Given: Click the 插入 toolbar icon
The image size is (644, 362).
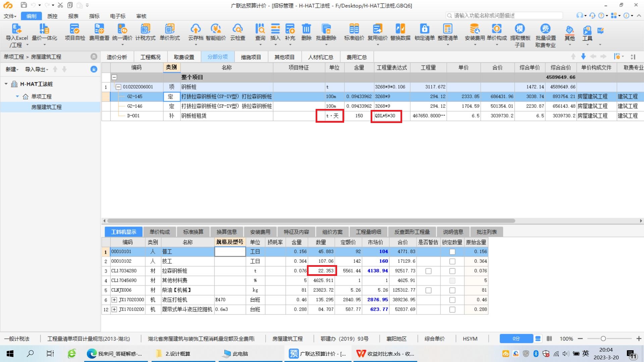Looking at the screenshot, I should tap(275, 29).
